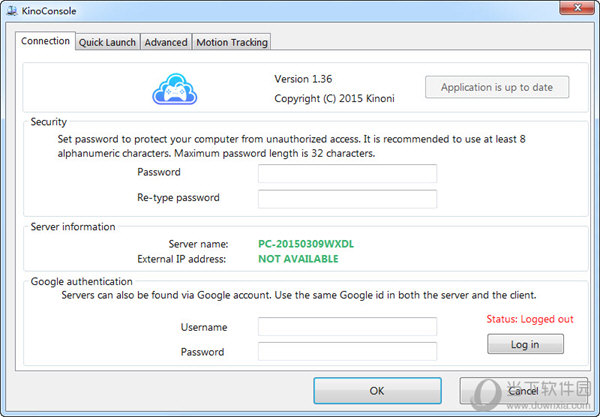Click the Google authentication Password field
The height and width of the screenshot is (417, 600).
347,351
